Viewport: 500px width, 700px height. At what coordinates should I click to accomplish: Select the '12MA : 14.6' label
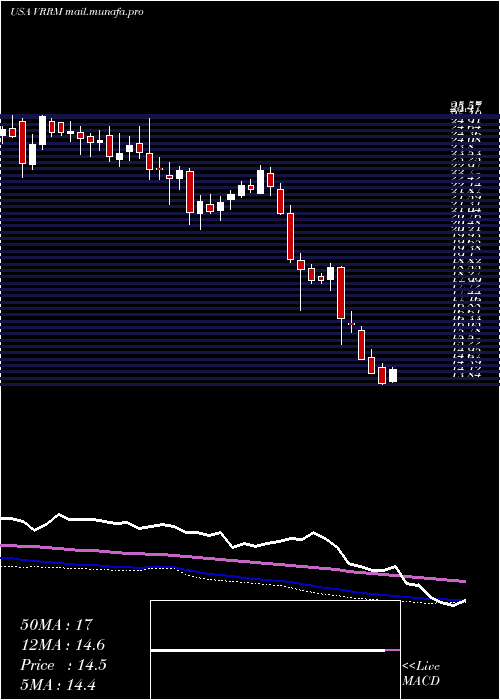tap(63, 645)
